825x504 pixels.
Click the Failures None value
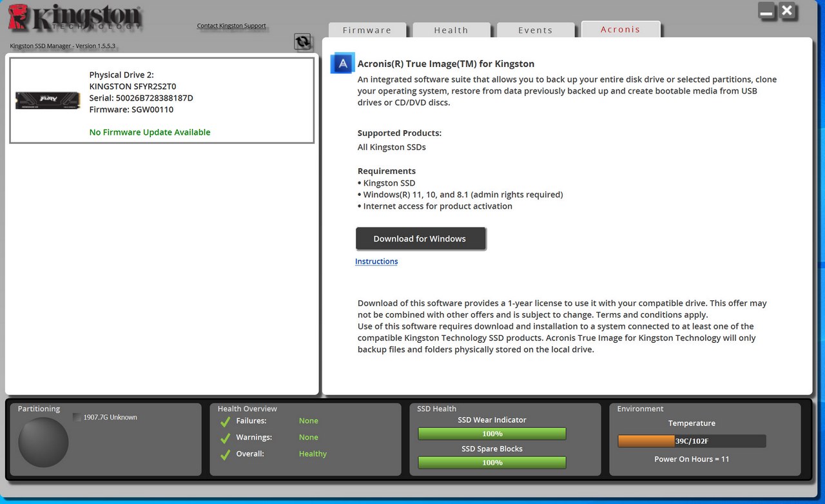(x=309, y=421)
